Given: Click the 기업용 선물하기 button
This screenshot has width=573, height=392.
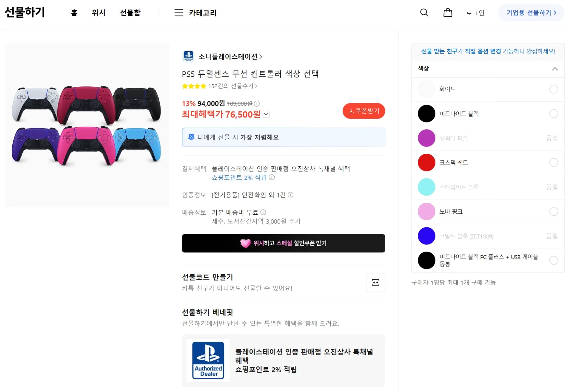Looking at the screenshot, I should point(531,13).
